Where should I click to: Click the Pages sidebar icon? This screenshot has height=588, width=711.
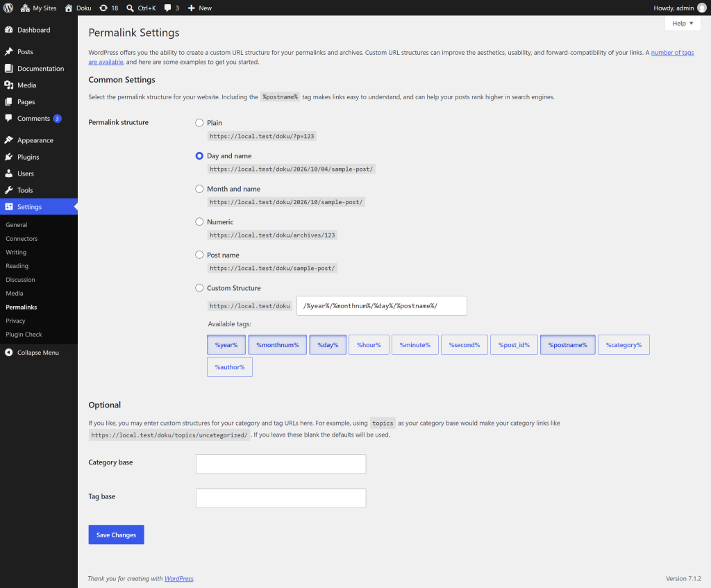tap(8, 102)
